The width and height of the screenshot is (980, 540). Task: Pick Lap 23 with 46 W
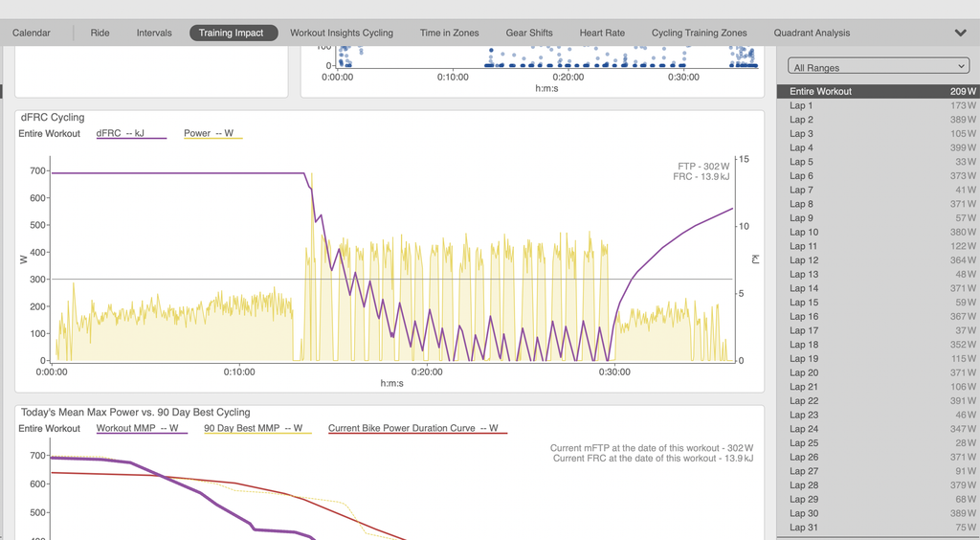(x=879, y=415)
